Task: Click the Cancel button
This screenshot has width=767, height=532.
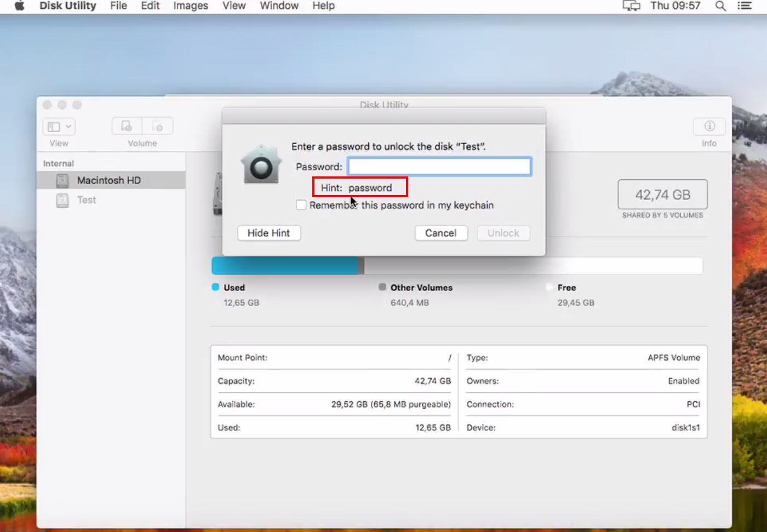Action: pos(441,233)
